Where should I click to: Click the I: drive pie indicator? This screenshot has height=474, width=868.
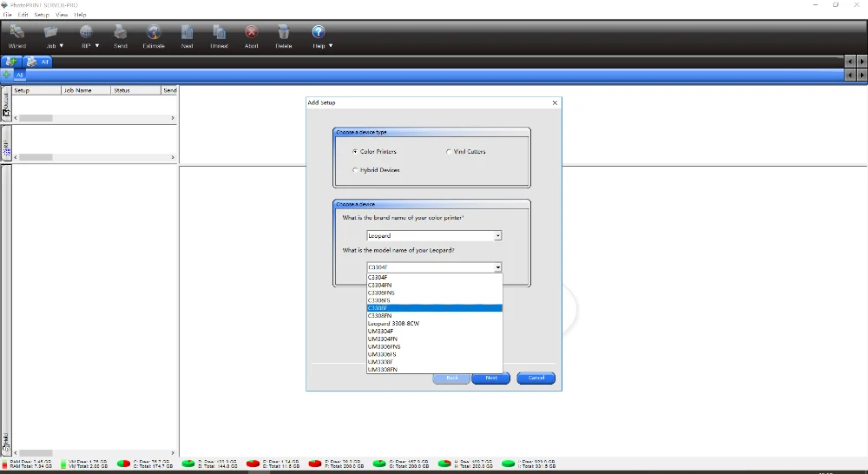pyautogui.click(x=508, y=464)
